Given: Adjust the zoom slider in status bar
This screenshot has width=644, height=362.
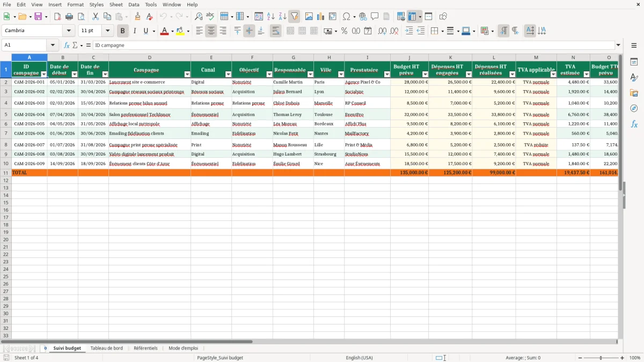Looking at the screenshot, I should pyautogui.click(x=601, y=358).
